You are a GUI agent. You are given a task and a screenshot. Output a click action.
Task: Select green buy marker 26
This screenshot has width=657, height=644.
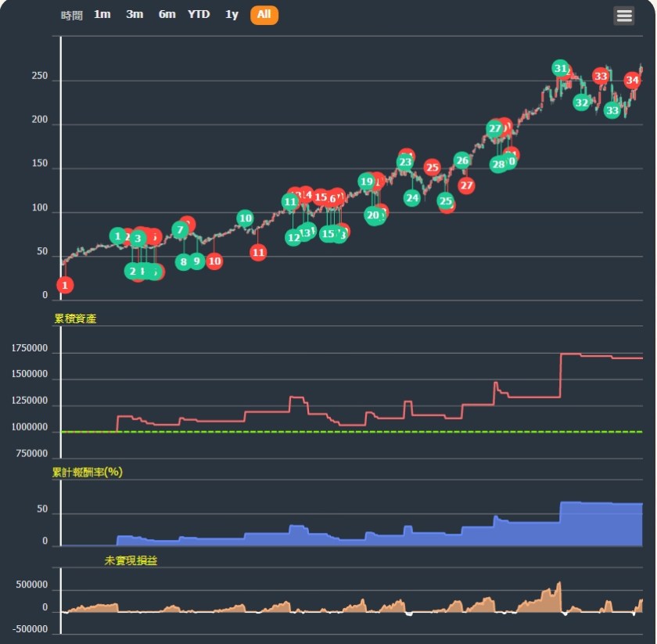[x=462, y=161]
